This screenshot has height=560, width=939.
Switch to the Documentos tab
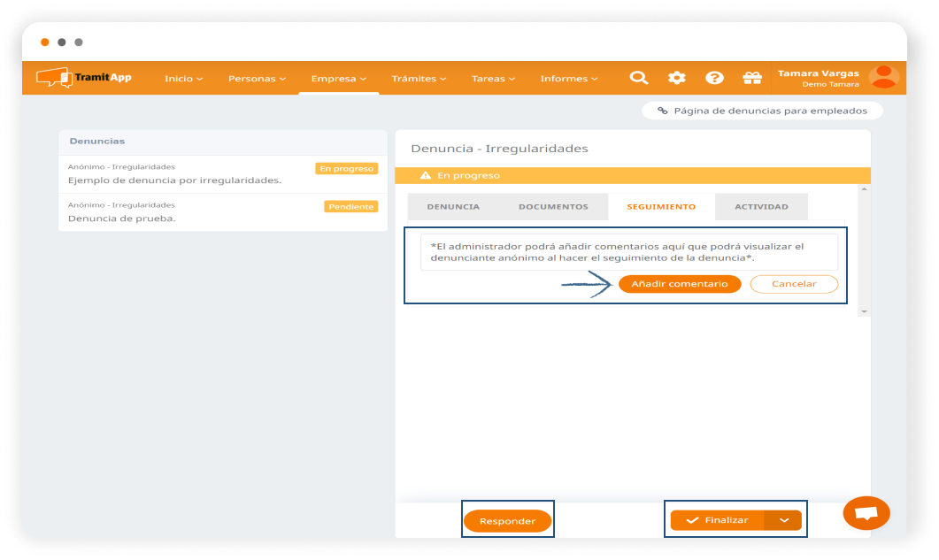553,207
